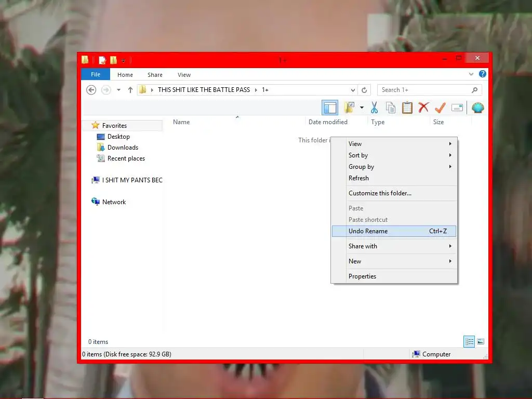Open the View ribbon tab
The image size is (532, 399).
tap(184, 75)
